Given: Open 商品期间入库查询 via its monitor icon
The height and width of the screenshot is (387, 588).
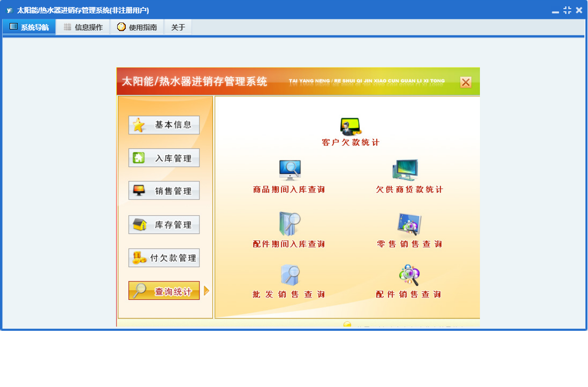Looking at the screenshot, I should pyautogui.click(x=289, y=169).
